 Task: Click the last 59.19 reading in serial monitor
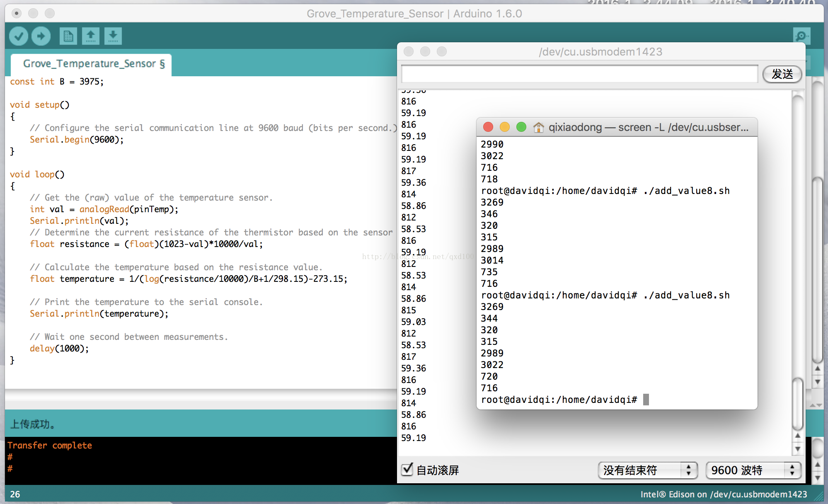[x=414, y=438]
